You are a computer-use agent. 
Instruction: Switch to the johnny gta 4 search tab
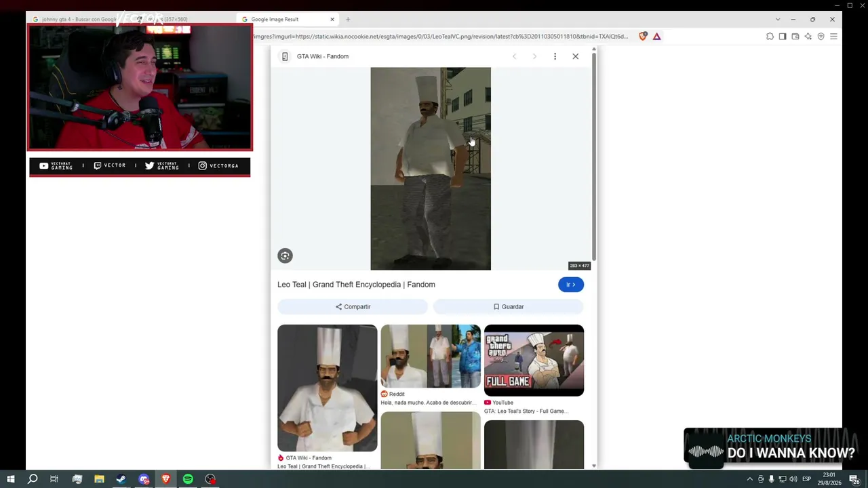[78, 19]
